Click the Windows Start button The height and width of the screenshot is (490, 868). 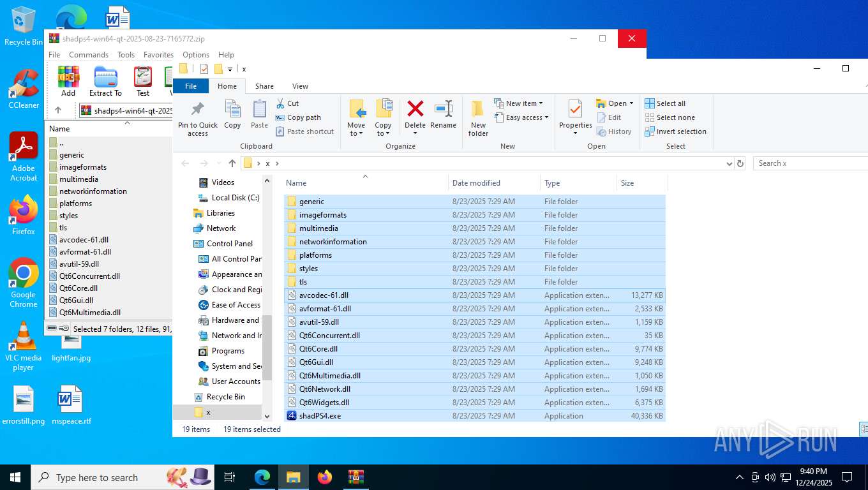(15, 477)
